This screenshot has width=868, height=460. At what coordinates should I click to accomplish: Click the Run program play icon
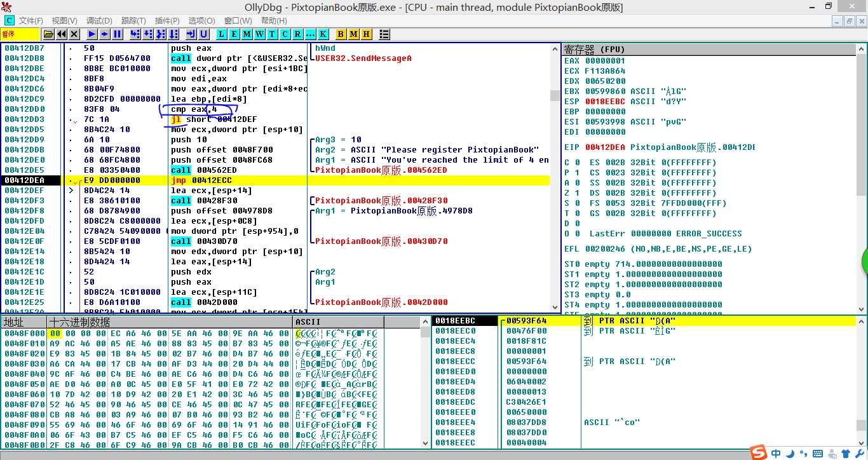click(x=92, y=34)
